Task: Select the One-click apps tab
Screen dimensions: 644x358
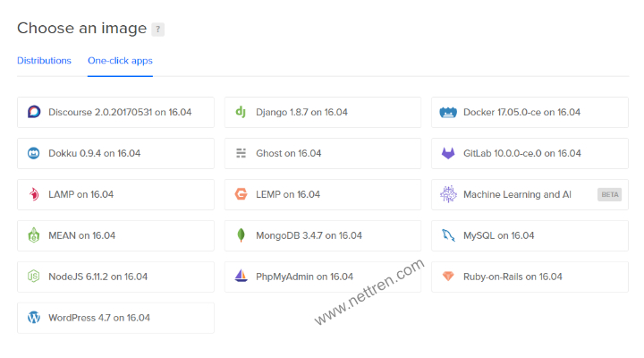Action: pos(120,61)
